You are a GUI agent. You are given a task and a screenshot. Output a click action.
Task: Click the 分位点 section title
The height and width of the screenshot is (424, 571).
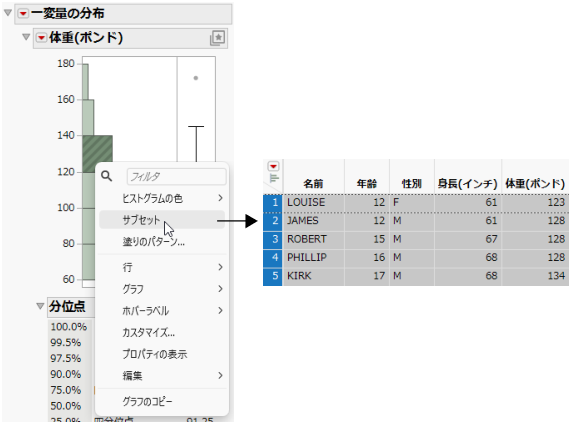click(x=67, y=306)
